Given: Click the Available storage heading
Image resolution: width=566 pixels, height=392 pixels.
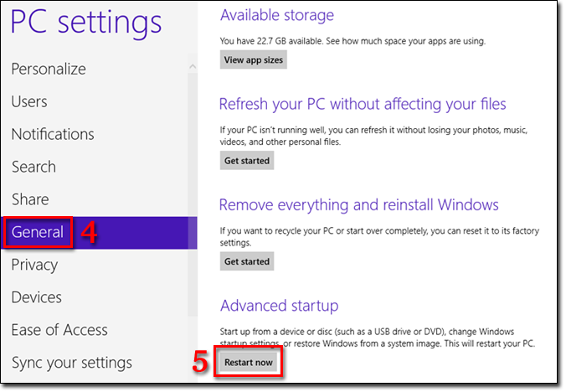Looking at the screenshot, I should click(276, 15).
